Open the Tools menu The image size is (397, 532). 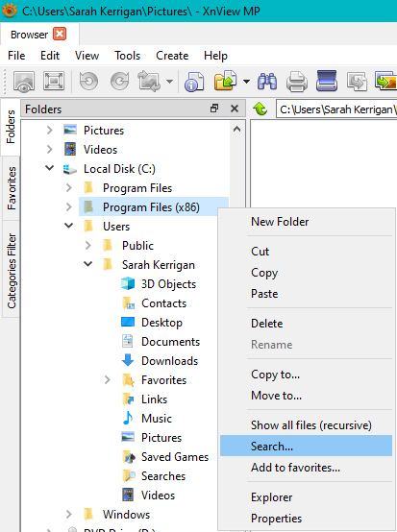(127, 56)
